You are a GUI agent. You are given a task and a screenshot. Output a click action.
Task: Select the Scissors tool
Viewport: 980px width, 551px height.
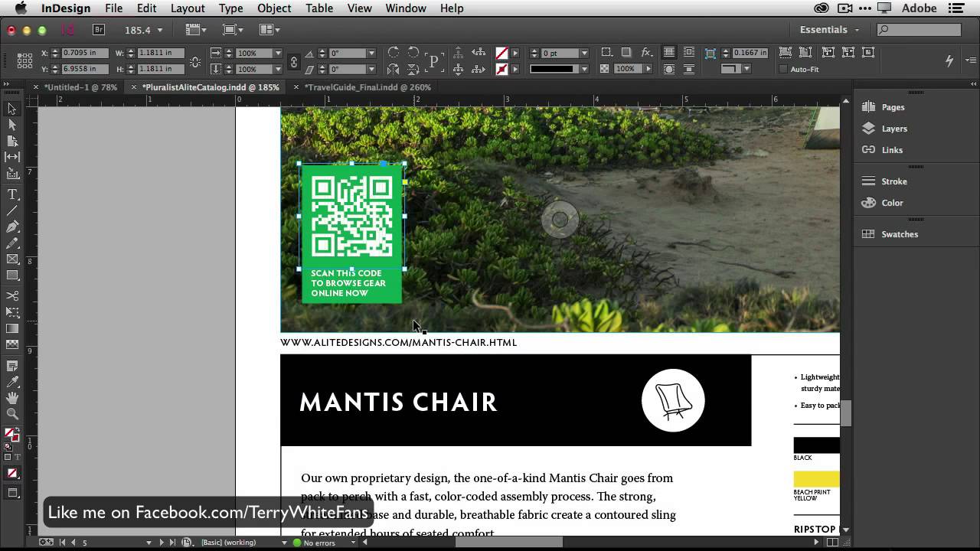click(12, 295)
